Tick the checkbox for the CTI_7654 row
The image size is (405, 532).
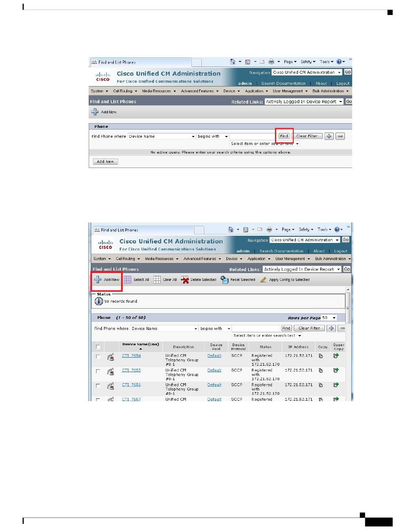click(x=98, y=357)
